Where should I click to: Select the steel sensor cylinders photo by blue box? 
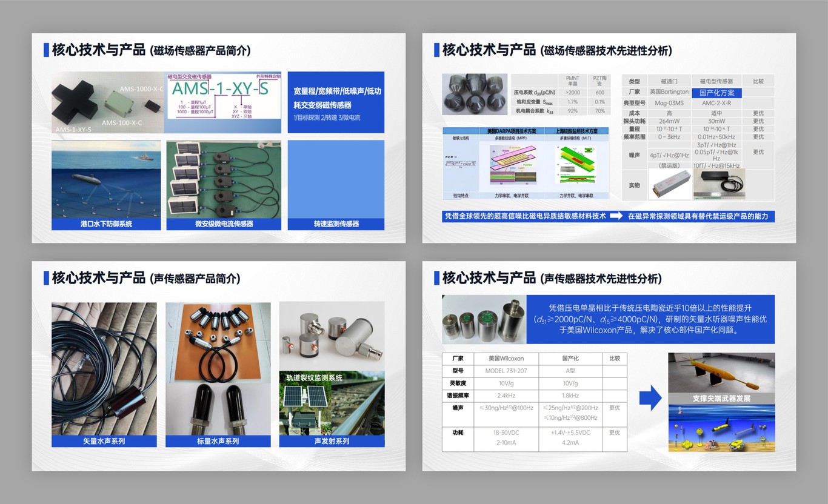[x=484, y=319]
